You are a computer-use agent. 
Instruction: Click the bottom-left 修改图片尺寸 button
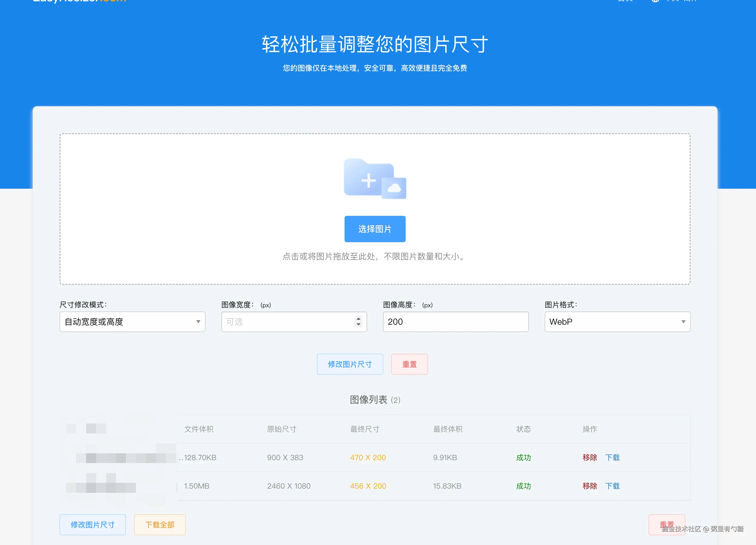pos(93,525)
